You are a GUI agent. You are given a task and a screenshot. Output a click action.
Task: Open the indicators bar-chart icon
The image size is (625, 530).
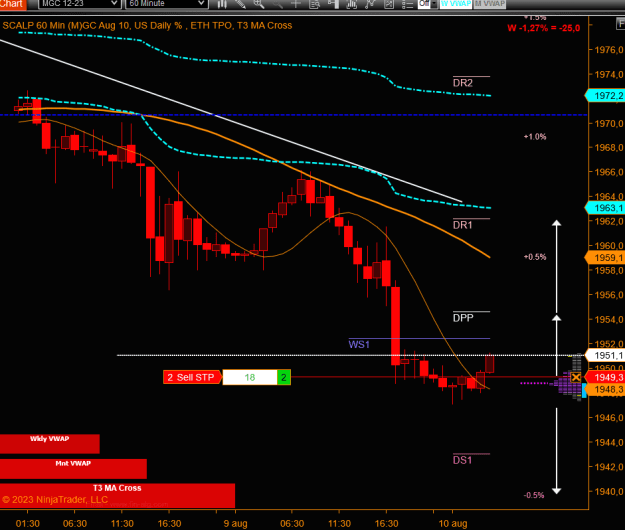click(352, 4)
